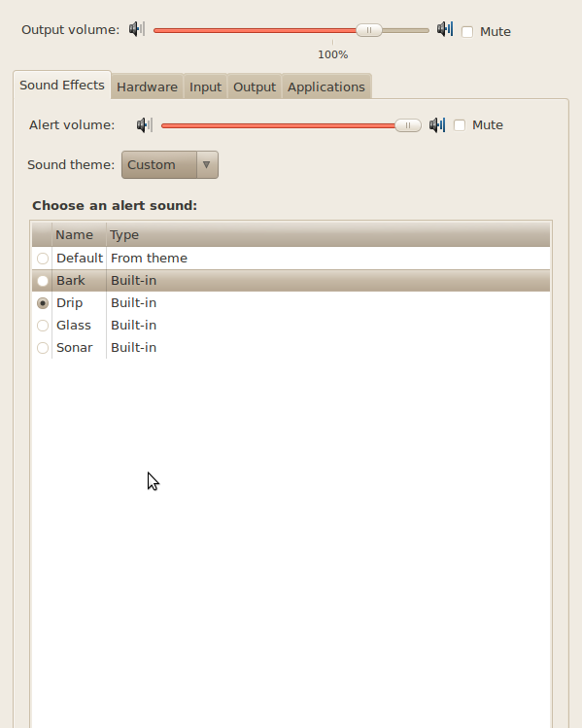Click the low volume speaker icon for output
Screen dimensions: 582x728
click(137, 29)
